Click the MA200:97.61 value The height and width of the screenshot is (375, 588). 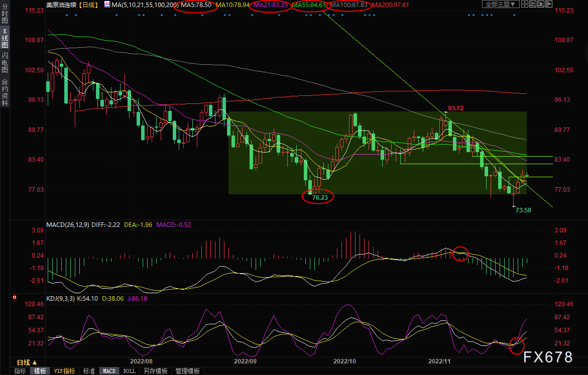coord(390,5)
